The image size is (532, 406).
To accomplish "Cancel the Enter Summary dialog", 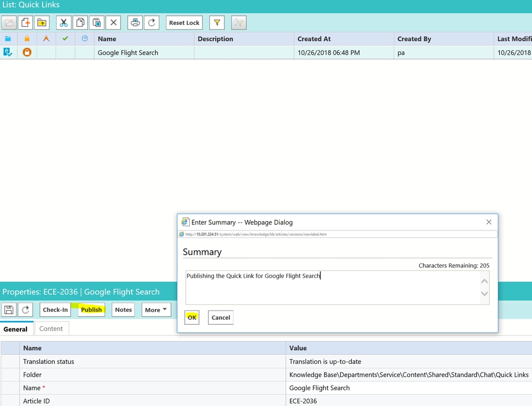I will point(220,318).
